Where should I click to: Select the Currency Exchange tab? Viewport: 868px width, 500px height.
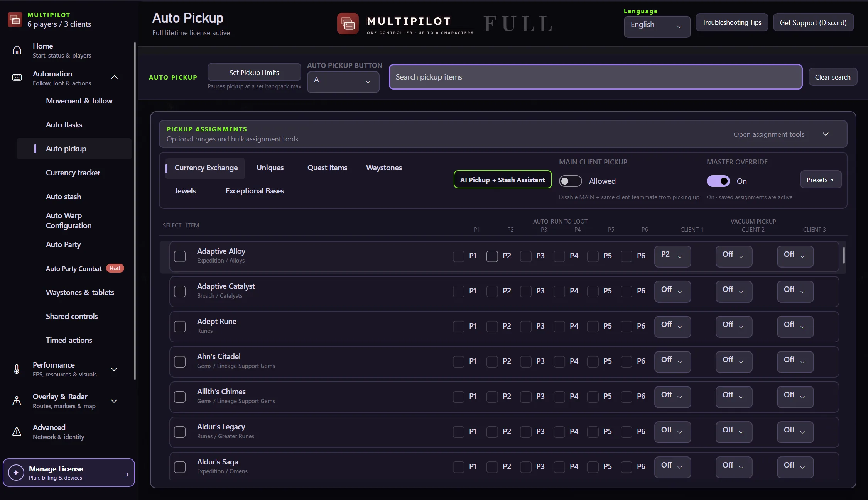tap(206, 168)
